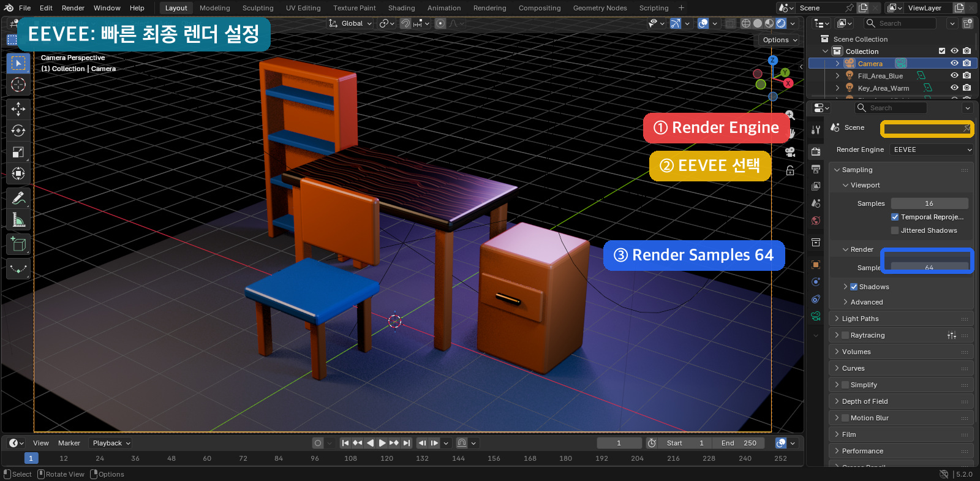980x481 pixels.
Task: Open the viewport Options dropdown
Action: click(x=780, y=40)
